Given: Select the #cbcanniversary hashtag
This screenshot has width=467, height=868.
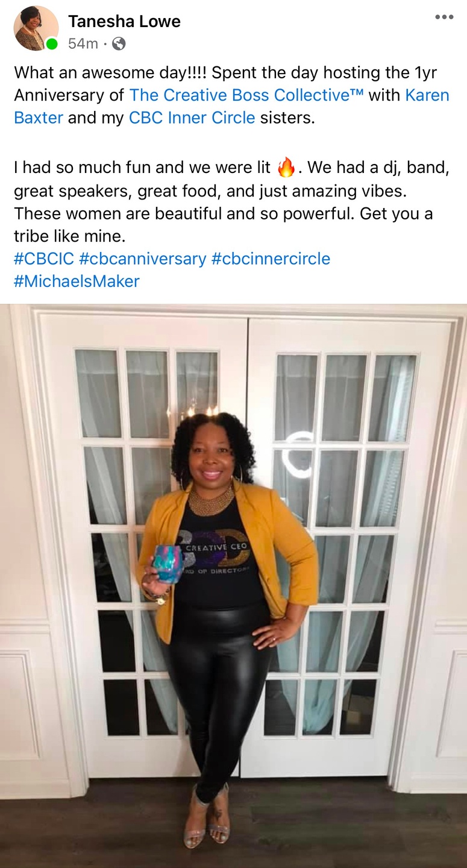Looking at the screenshot, I should pos(143,259).
